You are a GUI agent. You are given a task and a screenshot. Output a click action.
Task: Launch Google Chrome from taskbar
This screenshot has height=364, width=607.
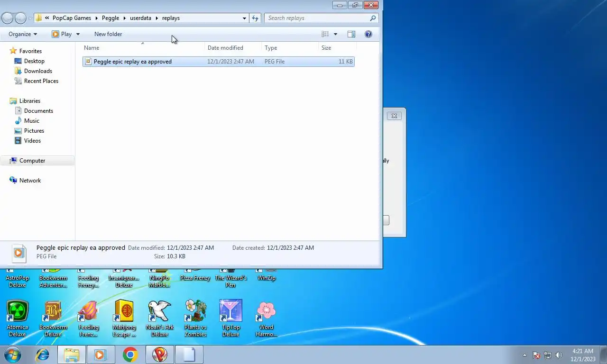coord(130,355)
